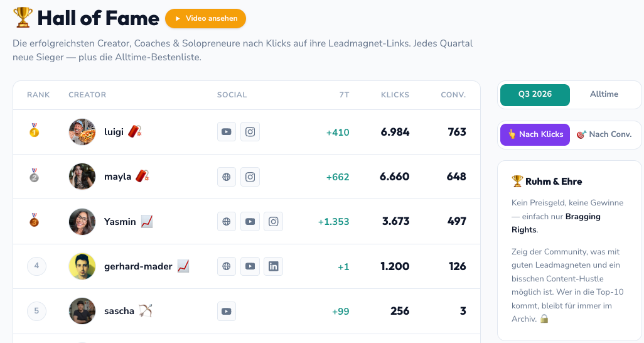Open gerhard-mader's LinkedIn icon

click(x=273, y=266)
